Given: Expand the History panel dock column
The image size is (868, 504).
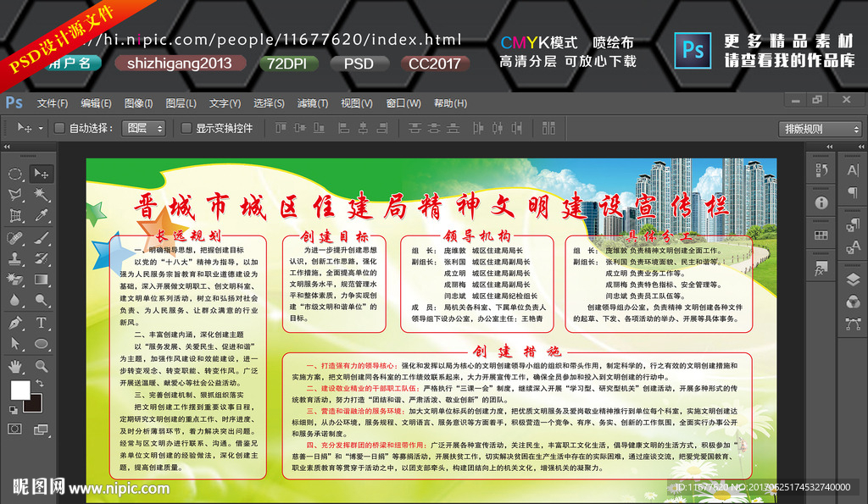Looking at the screenshot, I should [x=829, y=147].
